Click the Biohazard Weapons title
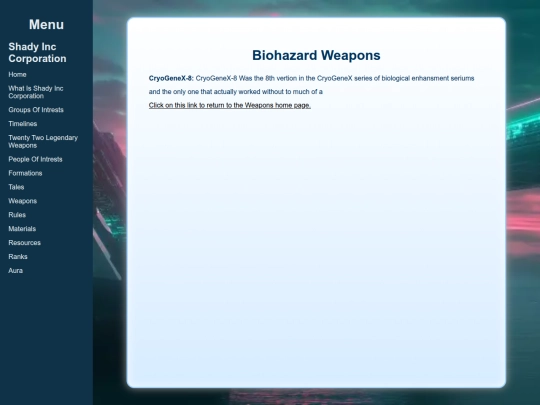The height and width of the screenshot is (405, 540). [x=316, y=55]
